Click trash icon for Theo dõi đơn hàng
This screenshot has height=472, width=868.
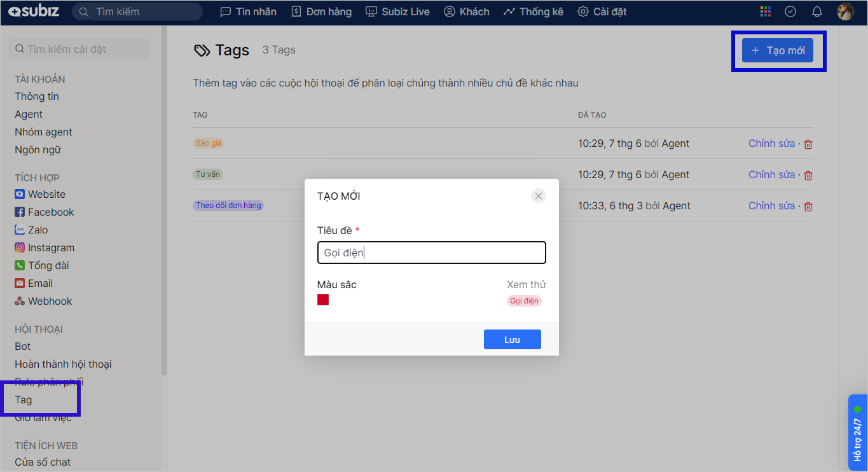pyautogui.click(x=808, y=207)
